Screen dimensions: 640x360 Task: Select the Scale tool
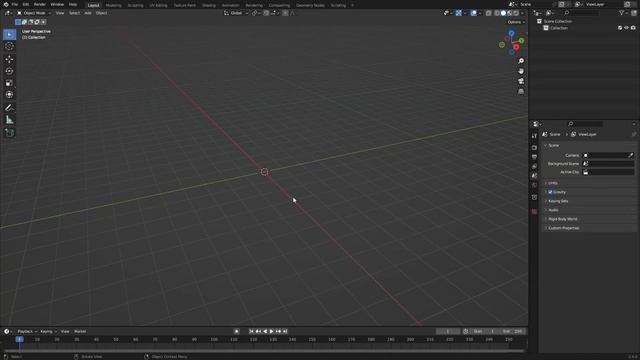click(9, 83)
